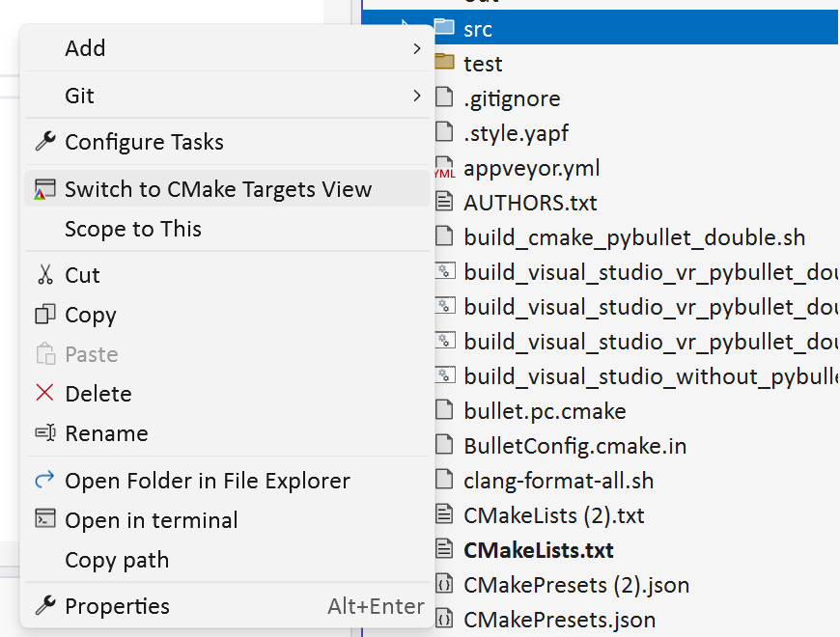Select Scope to This from the menu

pyautogui.click(x=134, y=229)
